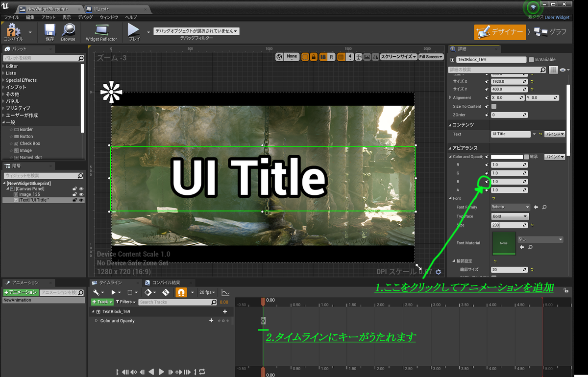The image size is (588, 377).
Task: Click バインド button next to Text
Action: (x=555, y=134)
